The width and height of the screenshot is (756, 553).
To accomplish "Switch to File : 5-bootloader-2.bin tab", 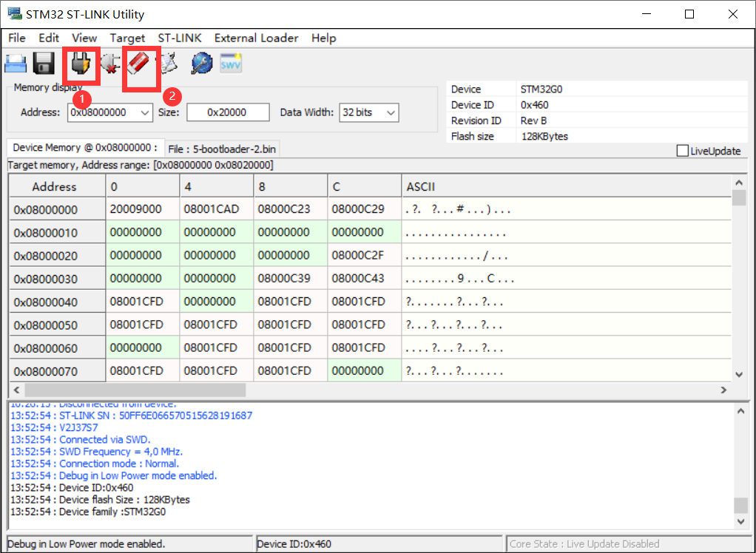I will (223, 149).
